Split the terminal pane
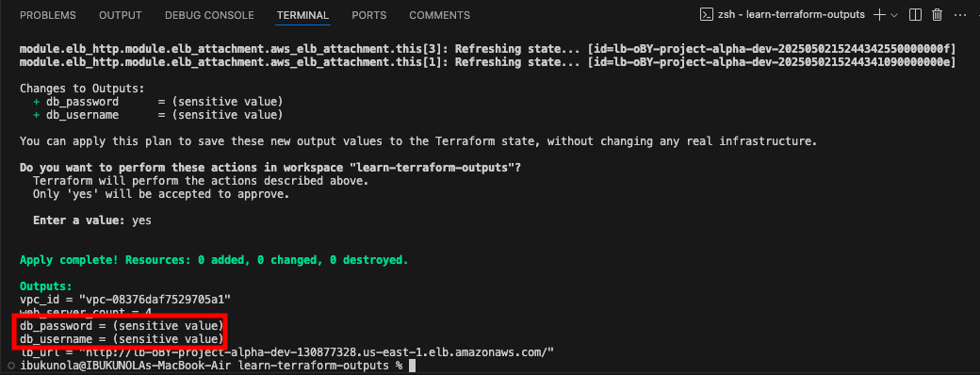This screenshot has width=980, height=375. [x=915, y=15]
